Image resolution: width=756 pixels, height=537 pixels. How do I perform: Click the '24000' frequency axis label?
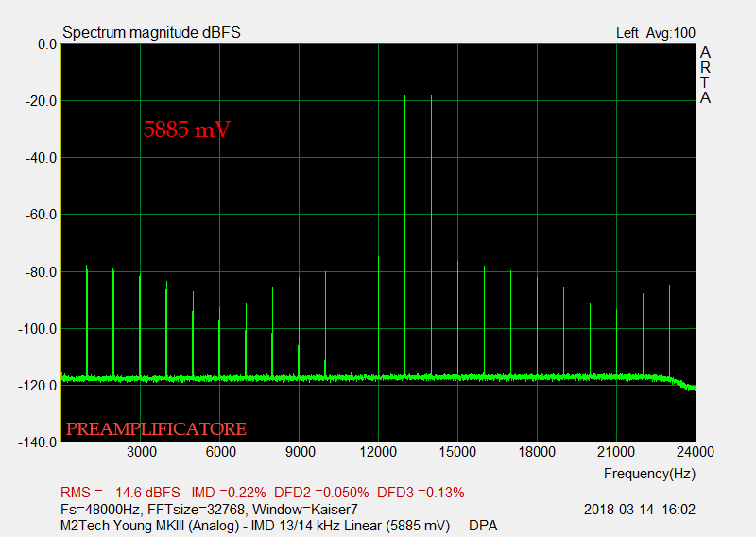point(696,452)
